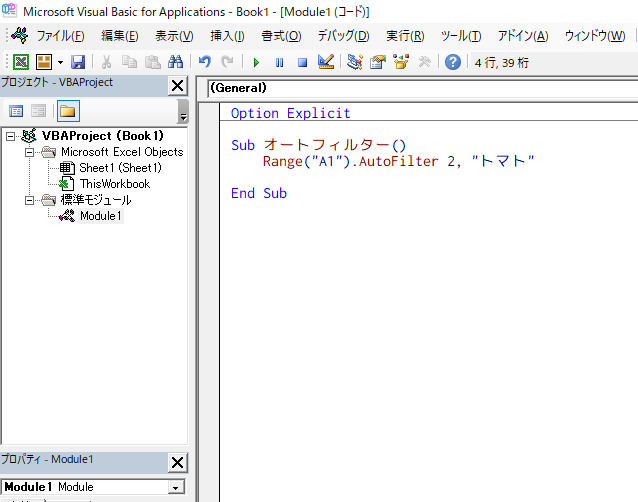Click project pane toolbar options arrow
Screen dimensions: 638x502
(x=183, y=111)
